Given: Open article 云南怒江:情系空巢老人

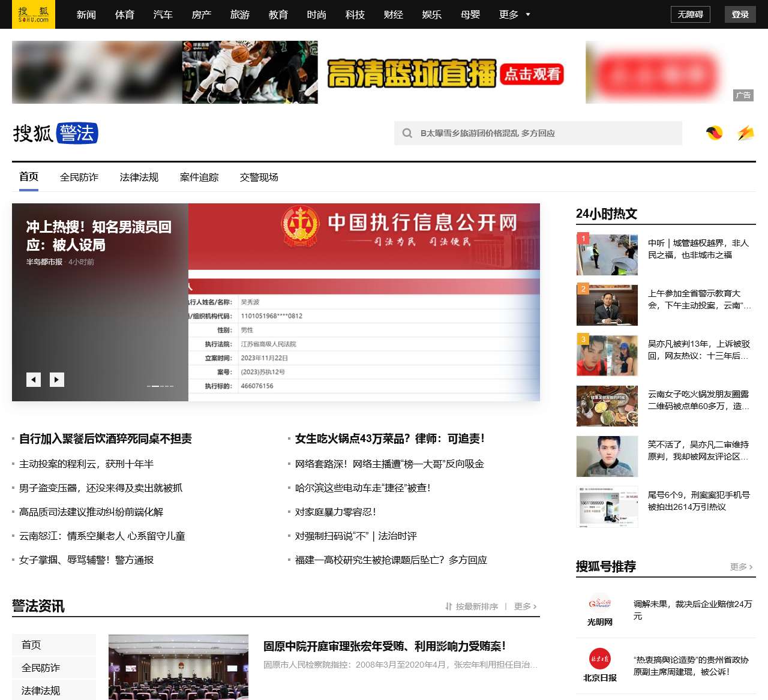Looking at the screenshot, I should tap(102, 536).
